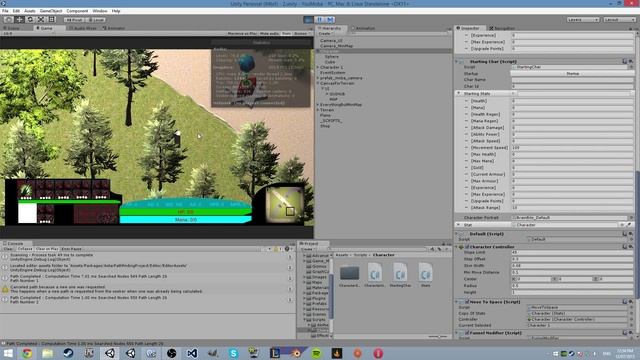Click the Attack Range value field
The image size is (640, 360).
pyautogui.click(x=572, y=208)
